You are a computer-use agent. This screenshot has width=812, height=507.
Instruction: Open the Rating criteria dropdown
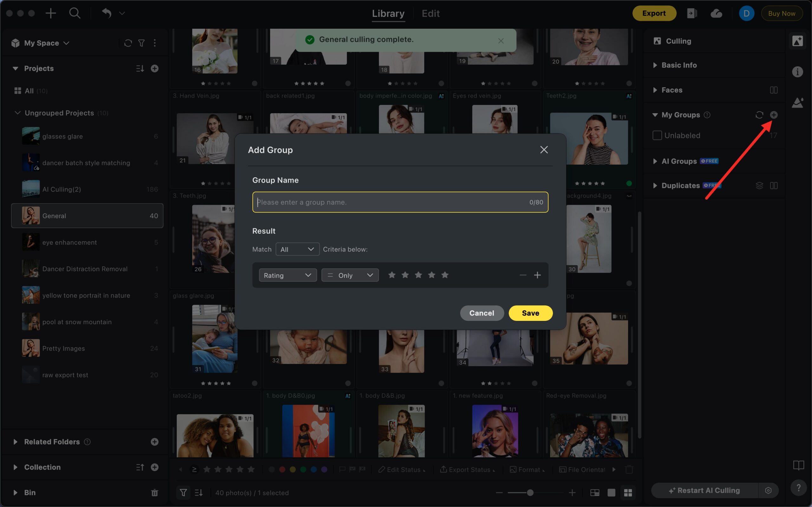[x=287, y=275]
